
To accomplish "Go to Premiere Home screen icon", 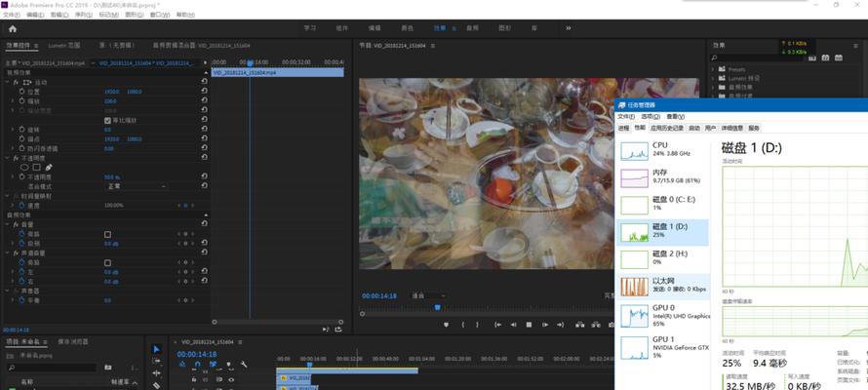I will click(x=12, y=29).
